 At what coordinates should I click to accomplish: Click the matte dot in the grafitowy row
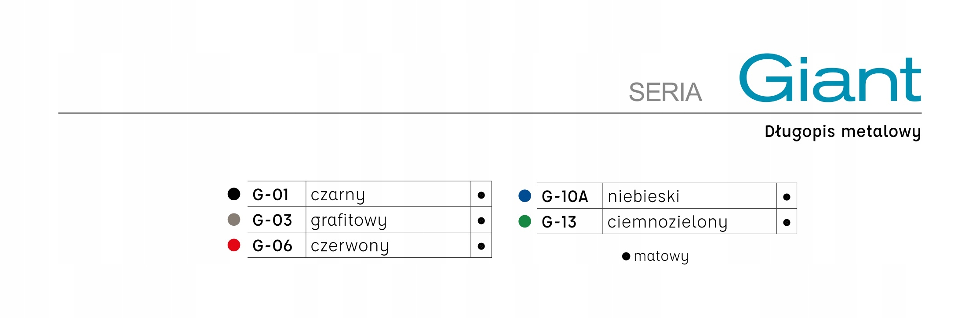[481, 220]
